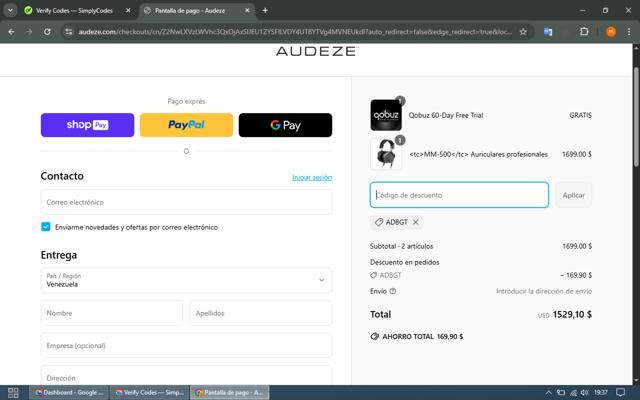640x400 pixels.
Task: Click the Aplicar discount button
Action: coord(573,195)
